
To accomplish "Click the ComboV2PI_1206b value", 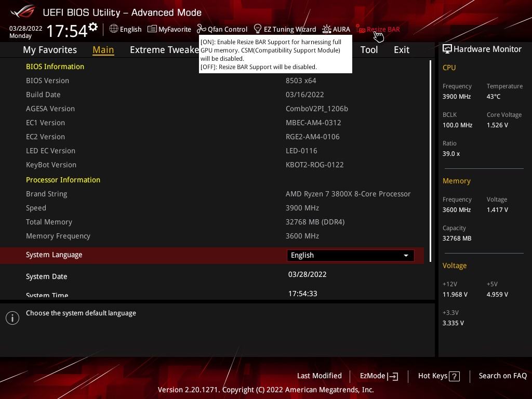I will coord(317,109).
